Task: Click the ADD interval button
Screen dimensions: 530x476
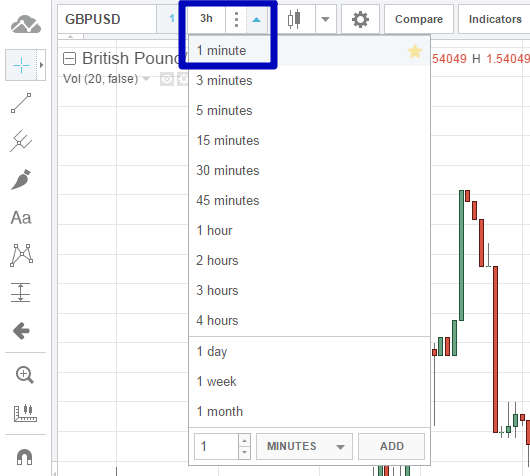Action: (x=391, y=446)
